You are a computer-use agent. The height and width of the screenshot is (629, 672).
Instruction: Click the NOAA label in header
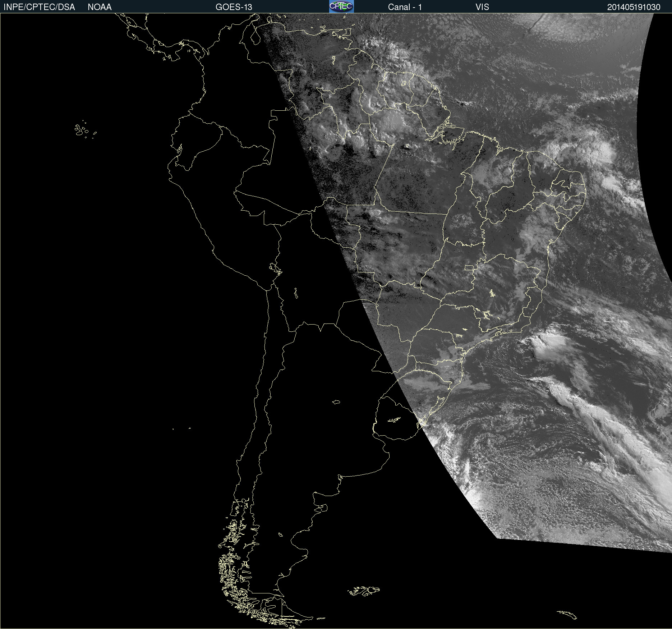(x=100, y=7)
